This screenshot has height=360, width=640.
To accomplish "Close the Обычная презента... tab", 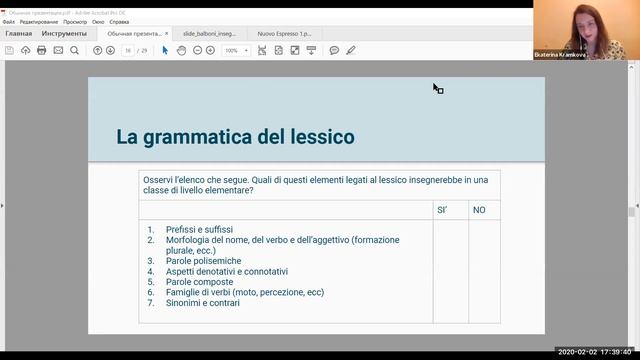I will point(167,33).
